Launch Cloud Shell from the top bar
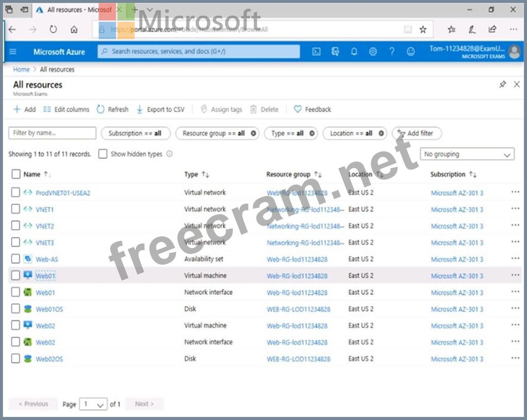 [x=317, y=51]
